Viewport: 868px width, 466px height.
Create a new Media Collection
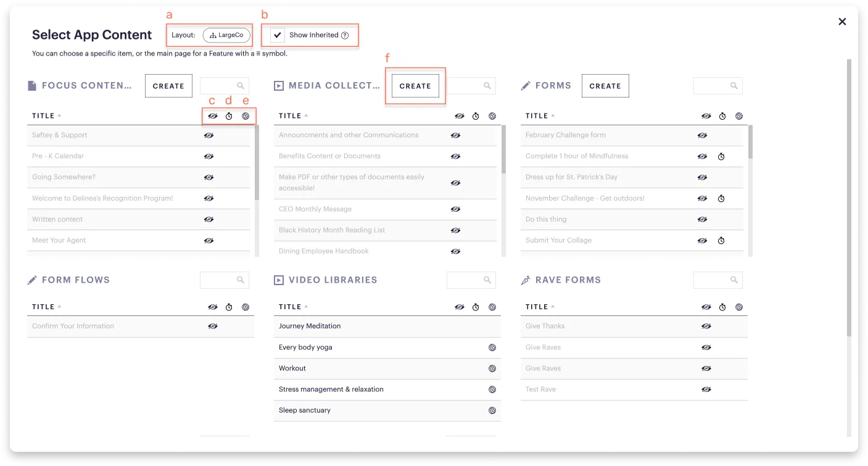click(415, 86)
